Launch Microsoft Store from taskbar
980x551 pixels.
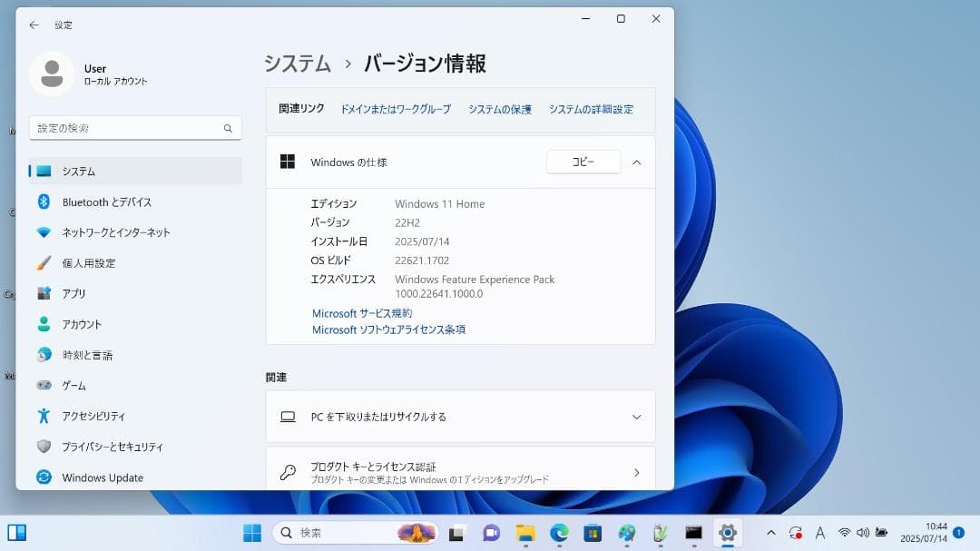click(x=592, y=533)
